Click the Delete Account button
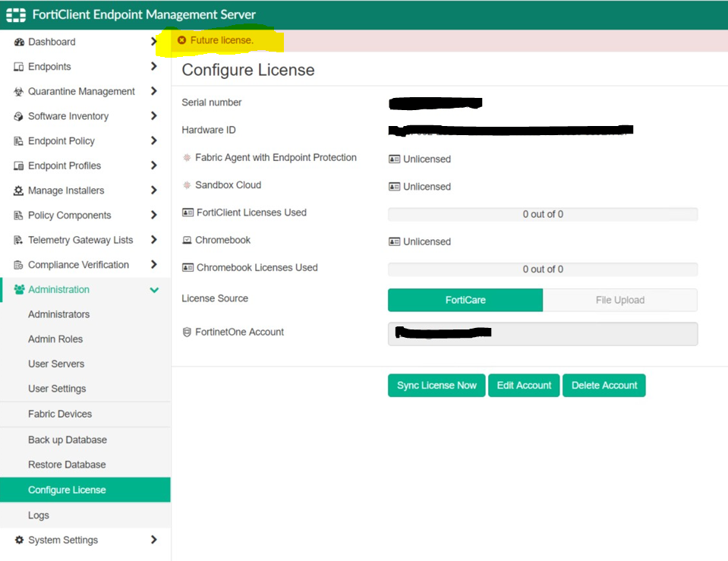The image size is (728, 561). pos(604,386)
